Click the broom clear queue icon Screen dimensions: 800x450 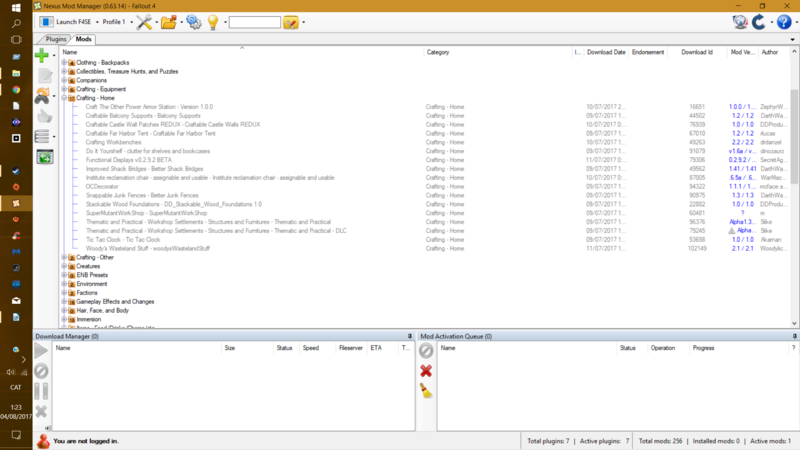click(x=426, y=391)
